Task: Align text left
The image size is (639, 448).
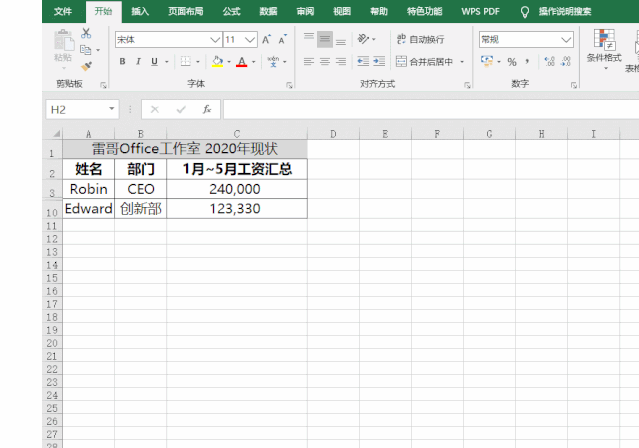Action: 309,62
